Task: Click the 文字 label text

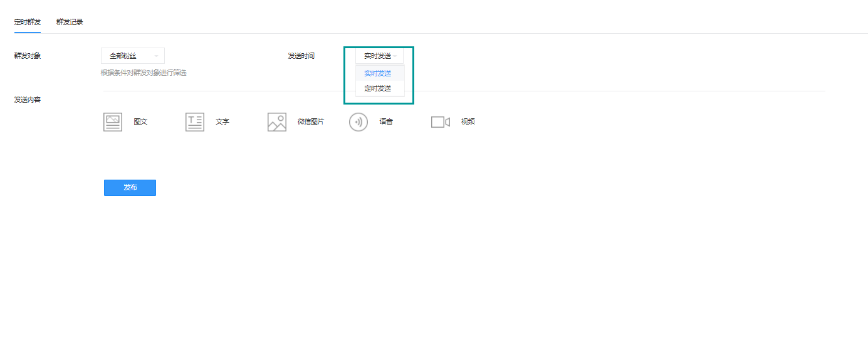Action: pyautogui.click(x=222, y=121)
